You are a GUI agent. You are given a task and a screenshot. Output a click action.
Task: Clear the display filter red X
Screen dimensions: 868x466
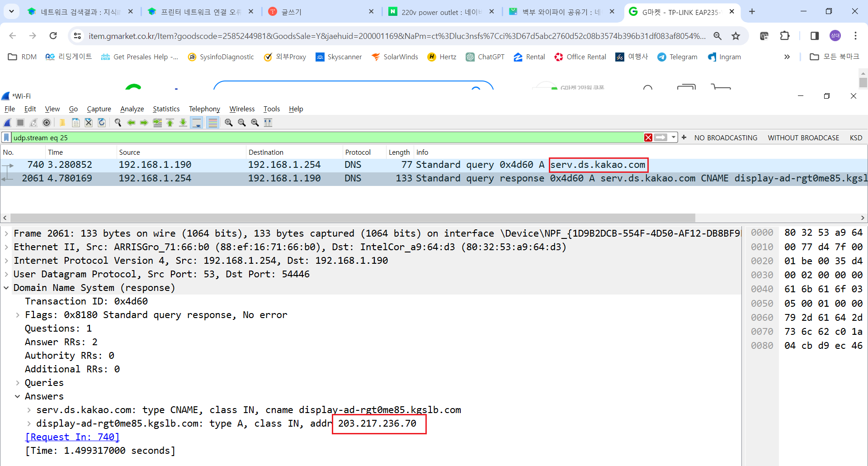(648, 138)
